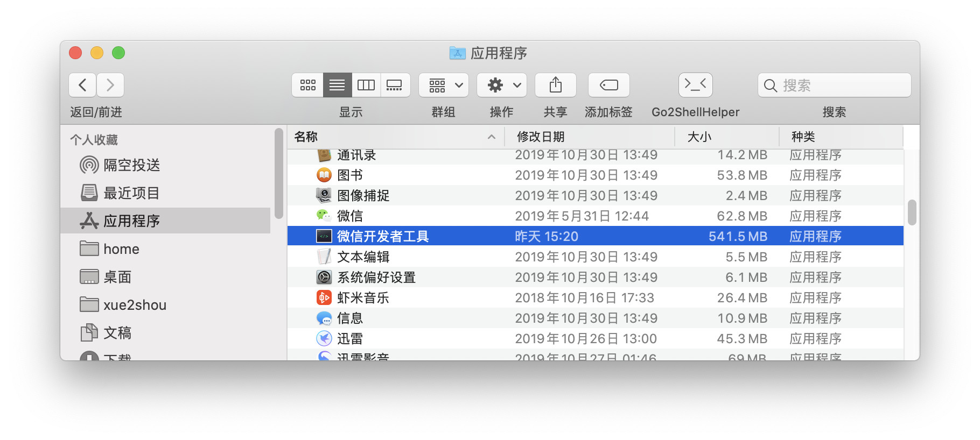980x440 pixels.
Task: Select the 微信开发者工具 app icon
Action: coord(324,236)
